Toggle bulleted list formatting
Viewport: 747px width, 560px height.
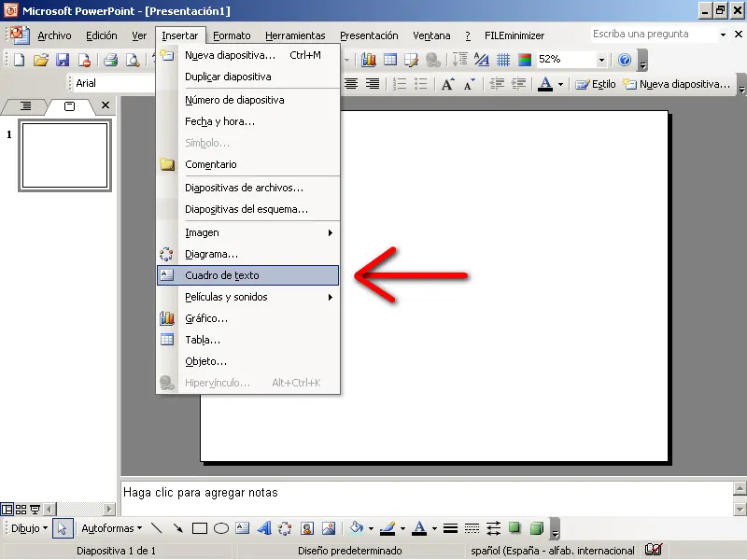point(421,84)
